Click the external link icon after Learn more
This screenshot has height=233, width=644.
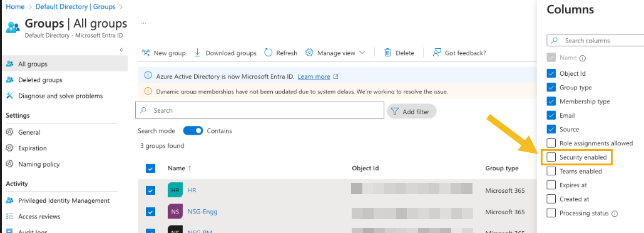coord(335,76)
